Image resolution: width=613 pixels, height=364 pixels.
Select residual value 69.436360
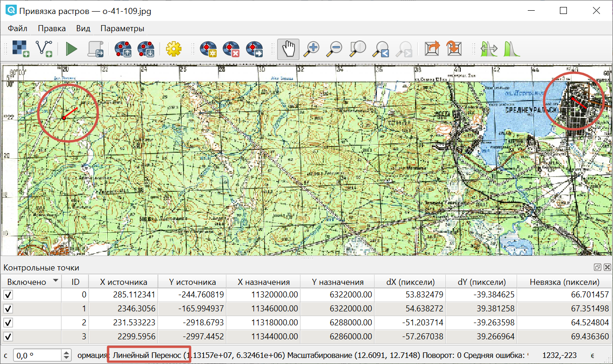pyautogui.click(x=565, y=336)
